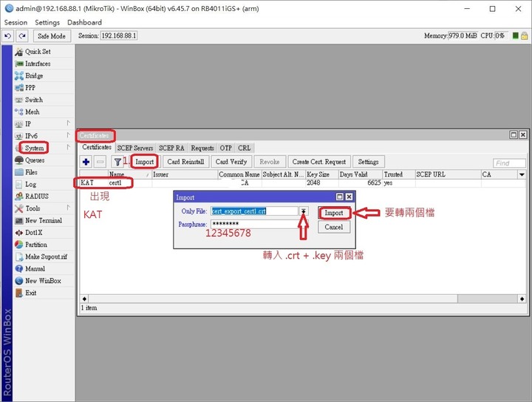Click the undo arrow in toolbar

click(8, 35)
